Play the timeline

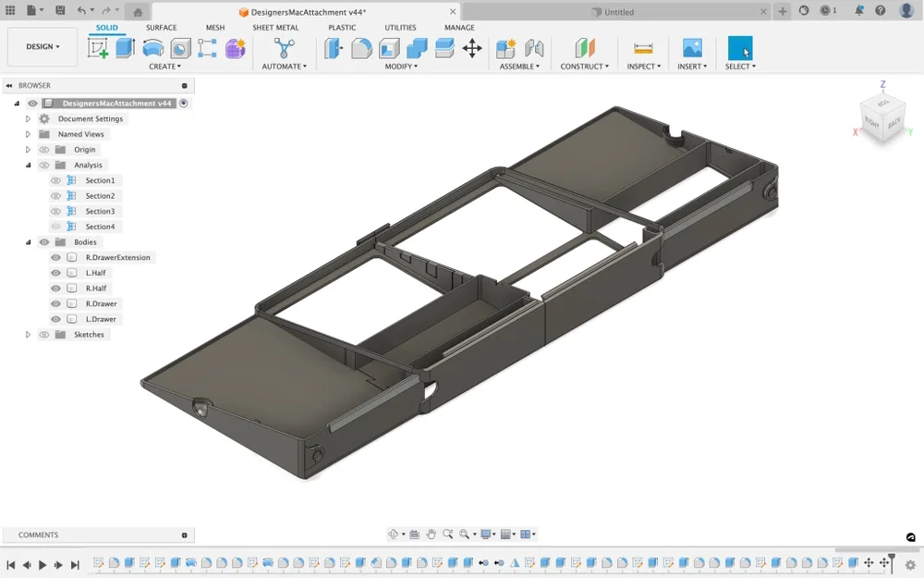pyautogui.click(x=43, y=565)
